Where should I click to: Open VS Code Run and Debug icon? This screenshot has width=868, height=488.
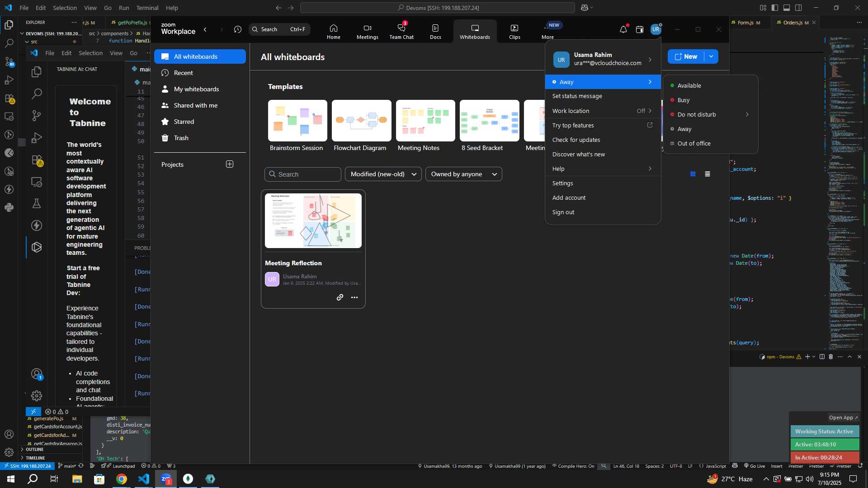tap(9, 80)
